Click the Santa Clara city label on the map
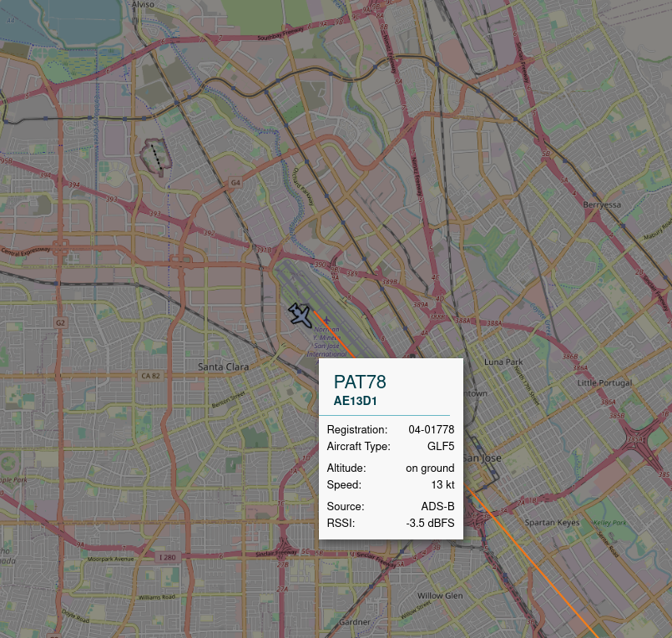672x638 pixels. pos(223,367)
